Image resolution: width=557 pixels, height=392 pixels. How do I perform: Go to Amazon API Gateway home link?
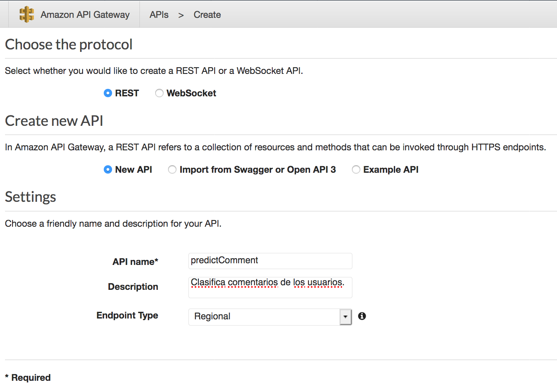click(x=85, y=15)
